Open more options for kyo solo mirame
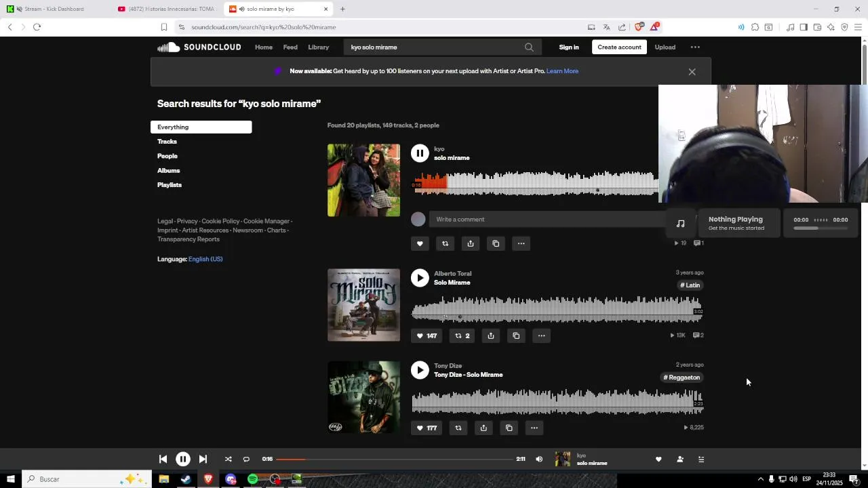This screenshot has width=868, height=488. click(521, 243)
